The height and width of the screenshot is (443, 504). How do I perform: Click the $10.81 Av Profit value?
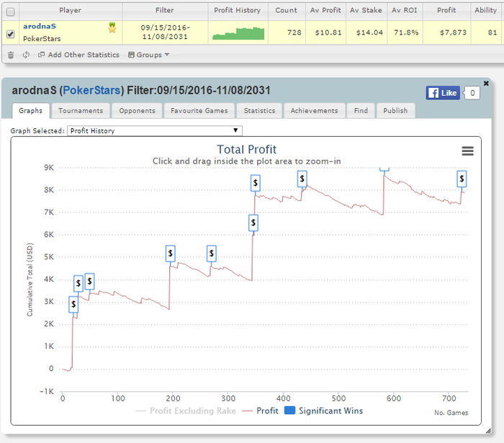[x=328, y=32]
